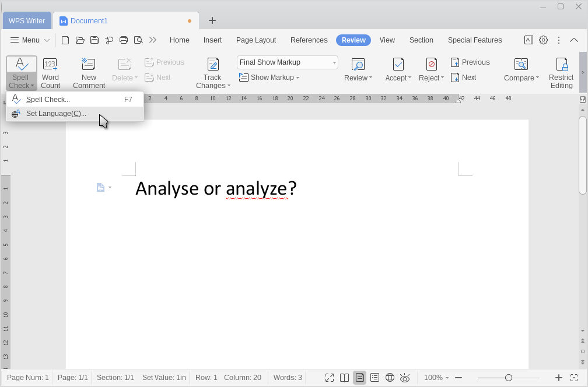Click the Reject change icon

point(431,64)
